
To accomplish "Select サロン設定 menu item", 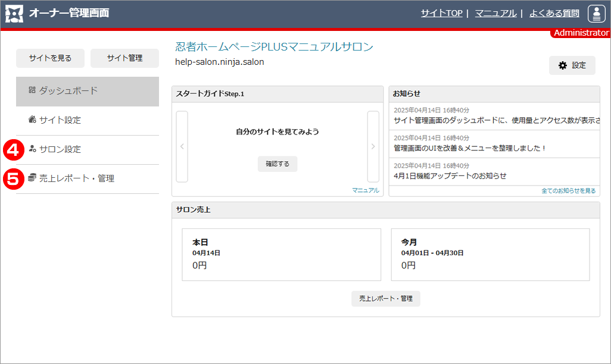I will 60,149.
